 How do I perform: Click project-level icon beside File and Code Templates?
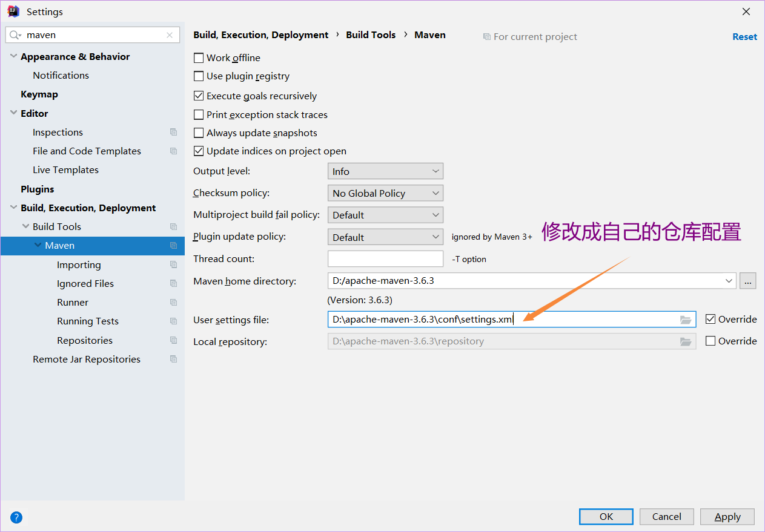click(174, 151)
